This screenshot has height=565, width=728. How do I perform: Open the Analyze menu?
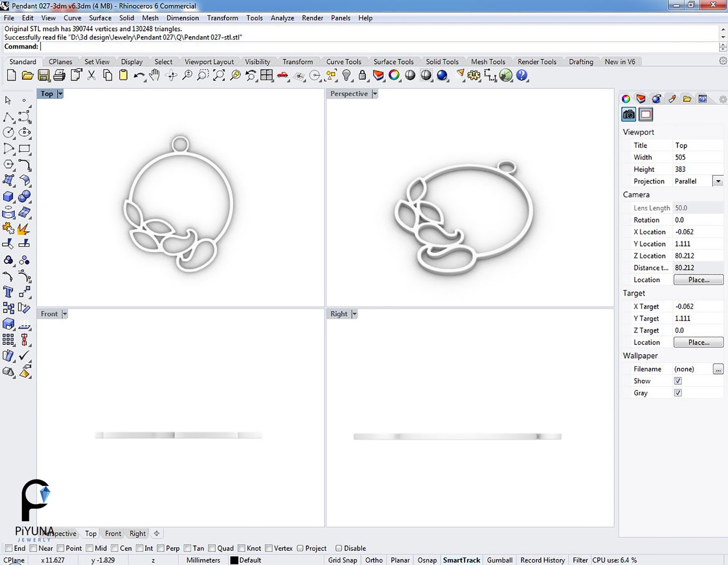coord(282,18)
